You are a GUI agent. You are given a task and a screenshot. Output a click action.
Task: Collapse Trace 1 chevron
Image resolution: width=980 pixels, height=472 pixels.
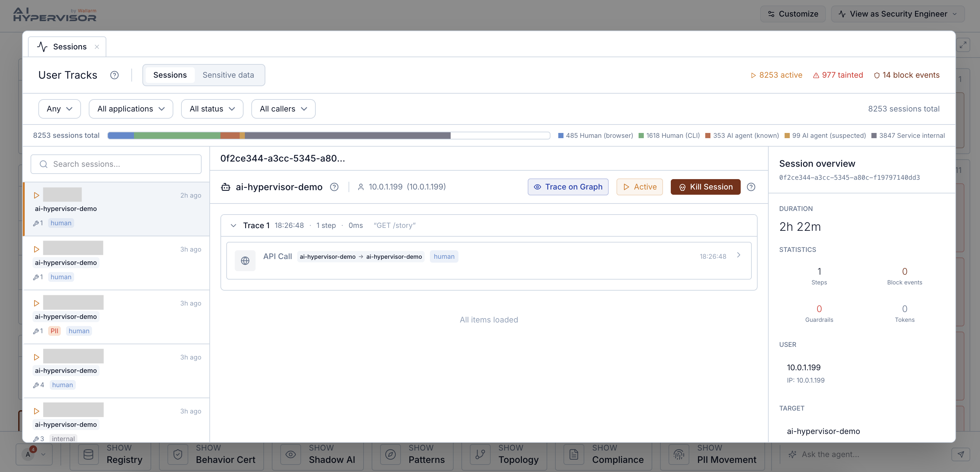click(233, 226)
